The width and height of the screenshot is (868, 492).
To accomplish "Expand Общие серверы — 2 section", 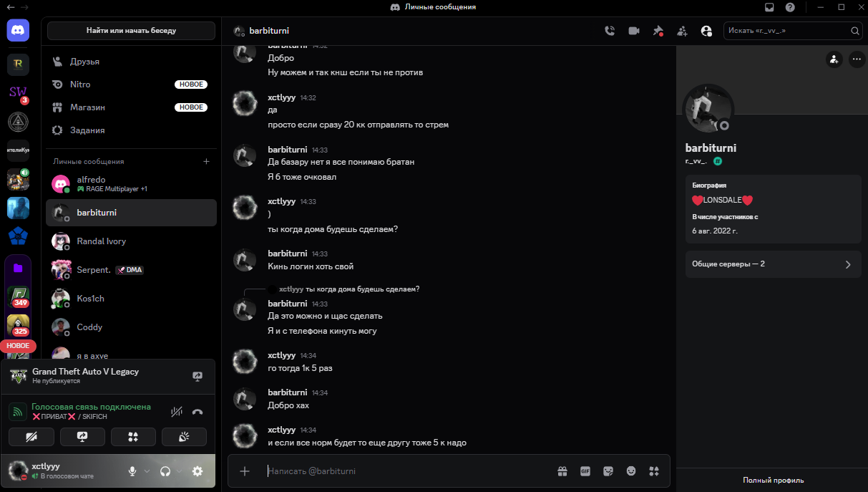I will click(x=774, y=264).
